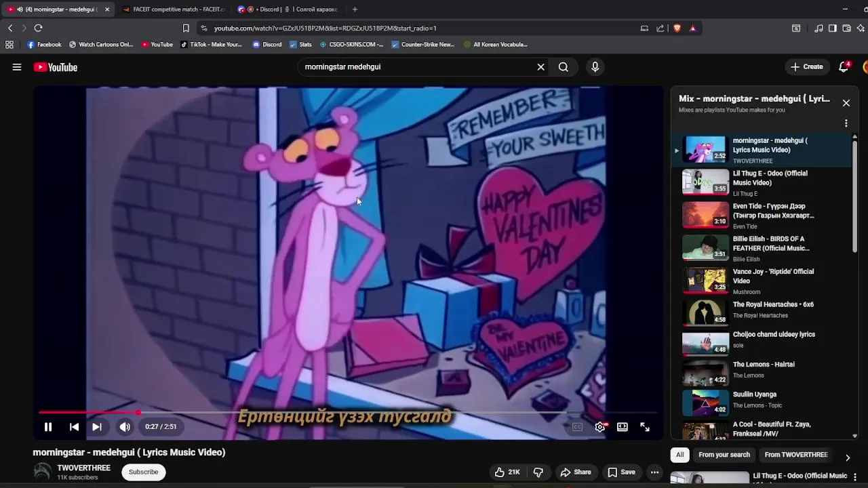Enter fullscreen video mode

(645, 427)
